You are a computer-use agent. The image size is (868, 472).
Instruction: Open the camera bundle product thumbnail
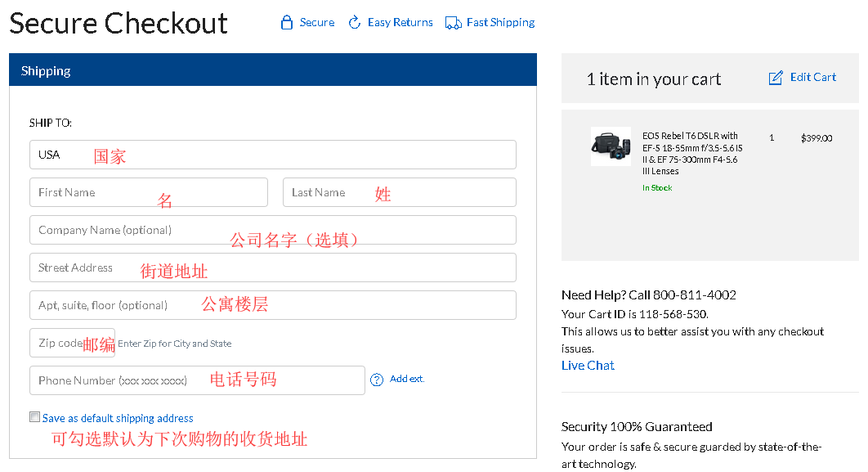(611, 146)
